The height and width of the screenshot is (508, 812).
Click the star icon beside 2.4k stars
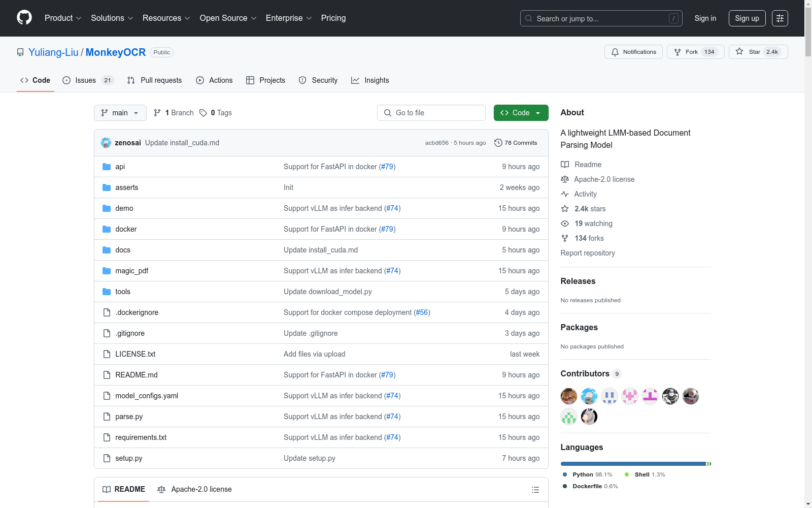tap(565, 209)
